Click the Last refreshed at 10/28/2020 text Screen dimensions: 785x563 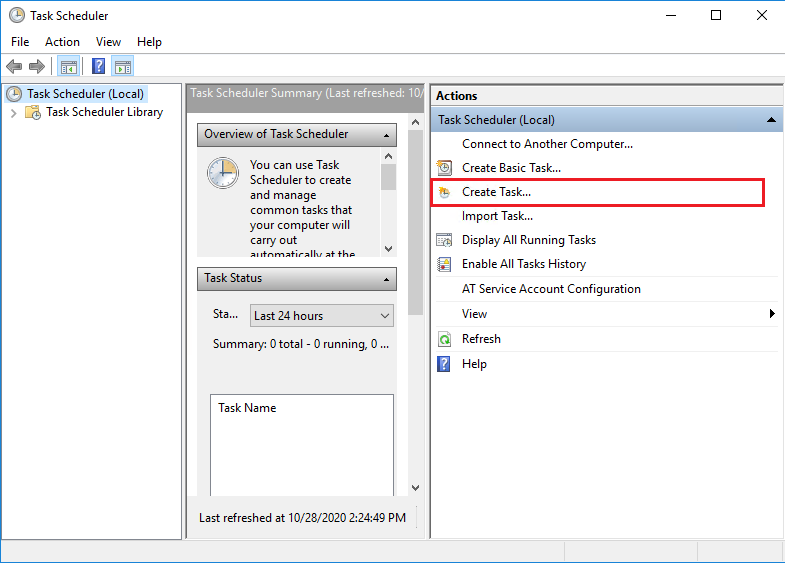302,518
